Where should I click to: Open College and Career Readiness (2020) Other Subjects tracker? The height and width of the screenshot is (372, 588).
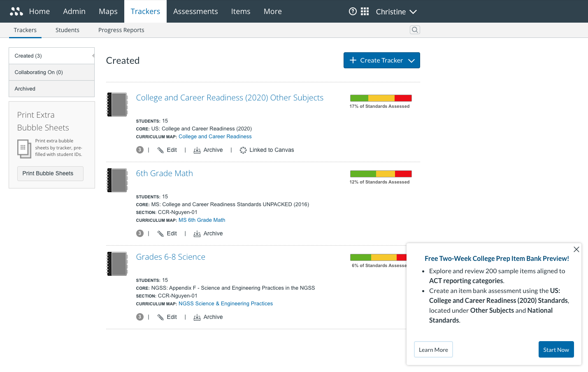(x=230, y=98)
